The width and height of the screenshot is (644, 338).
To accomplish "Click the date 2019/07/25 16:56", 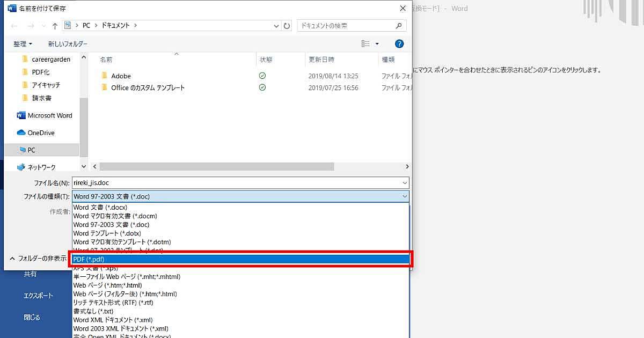I will click(333, 88).
